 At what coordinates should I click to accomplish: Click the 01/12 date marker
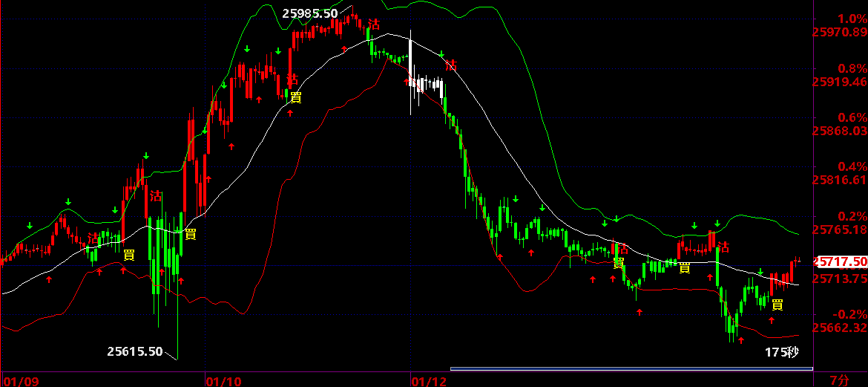click(x=429, y=382)
